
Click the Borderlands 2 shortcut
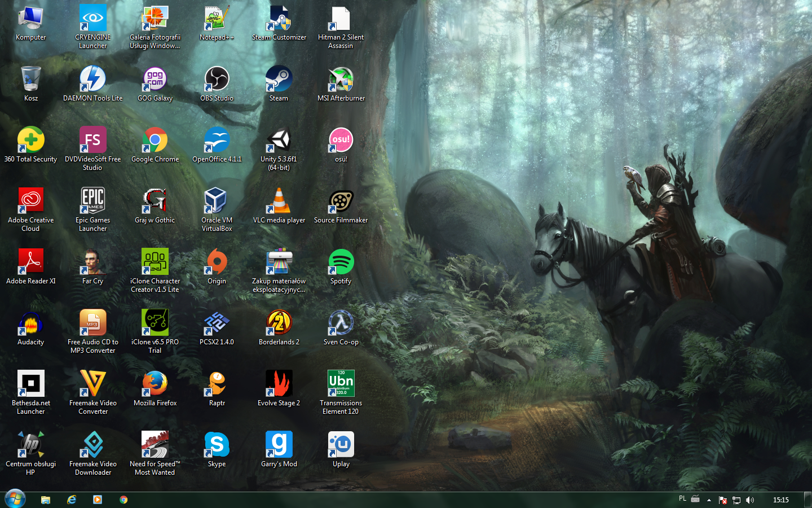coord(279,327)
